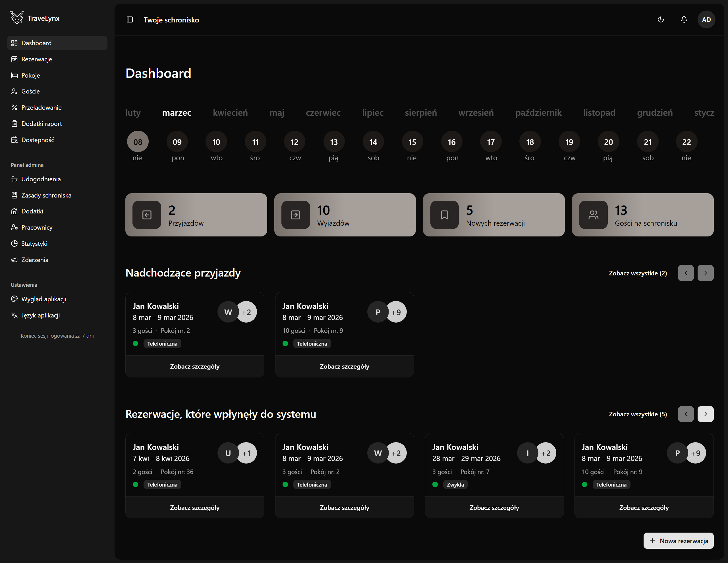Next page of Rezerwacje wpłynęły section
Image resolution: width=728 pixels, height=563 pixels.
(x=705, y=414)
